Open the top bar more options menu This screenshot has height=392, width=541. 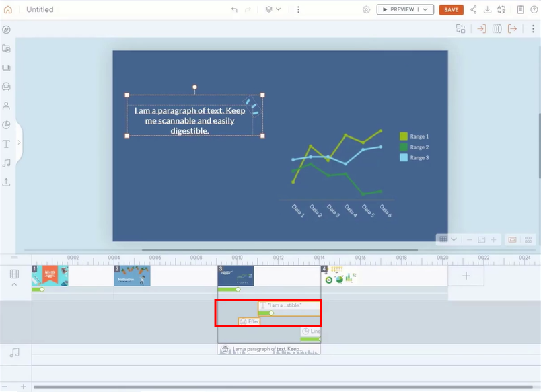click(299, 9)
